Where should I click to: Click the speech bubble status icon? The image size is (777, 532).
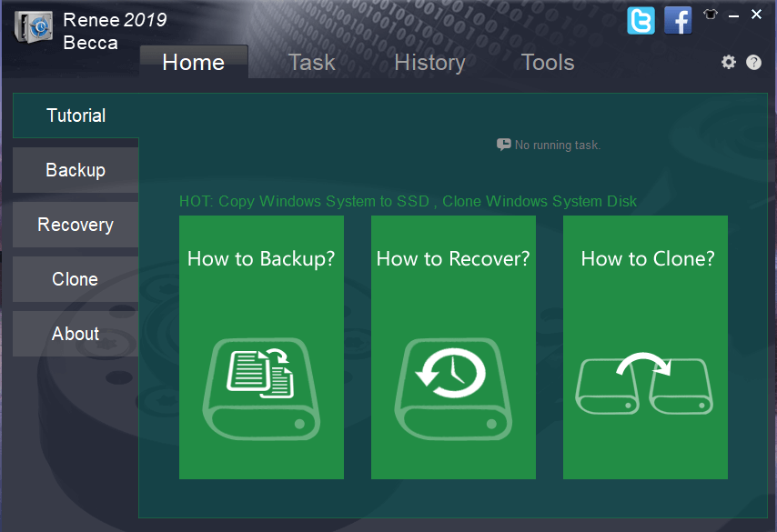point(503,145)
